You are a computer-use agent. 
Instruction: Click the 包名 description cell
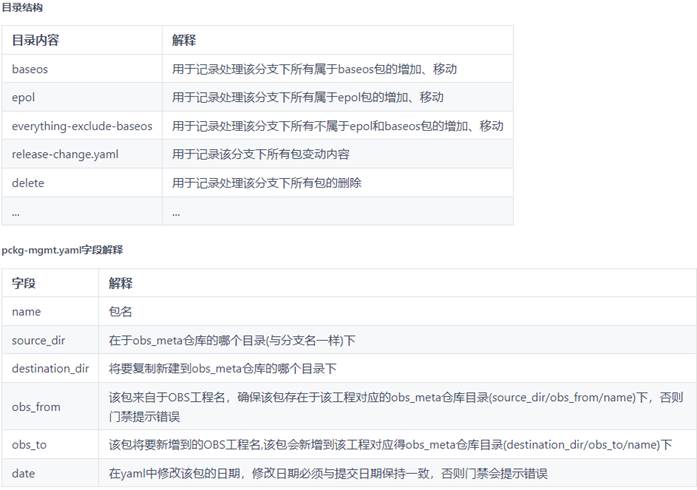121,312
